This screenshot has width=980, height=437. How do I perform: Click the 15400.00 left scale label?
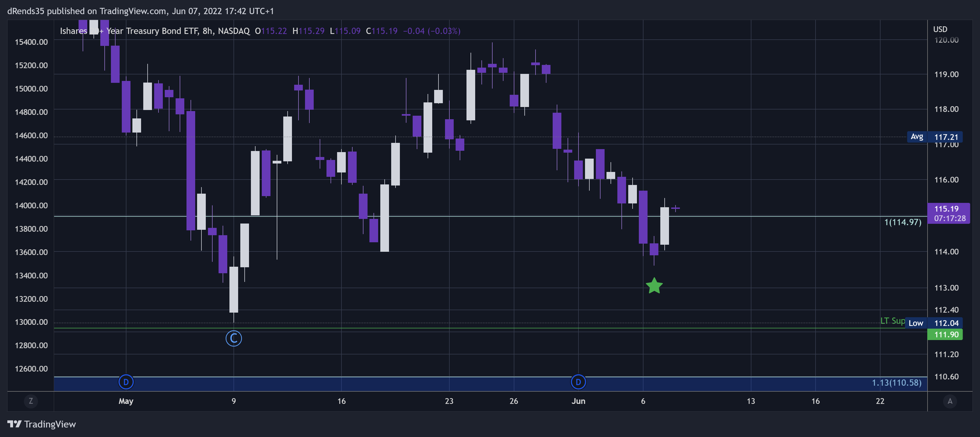click(x=31, y=42)
